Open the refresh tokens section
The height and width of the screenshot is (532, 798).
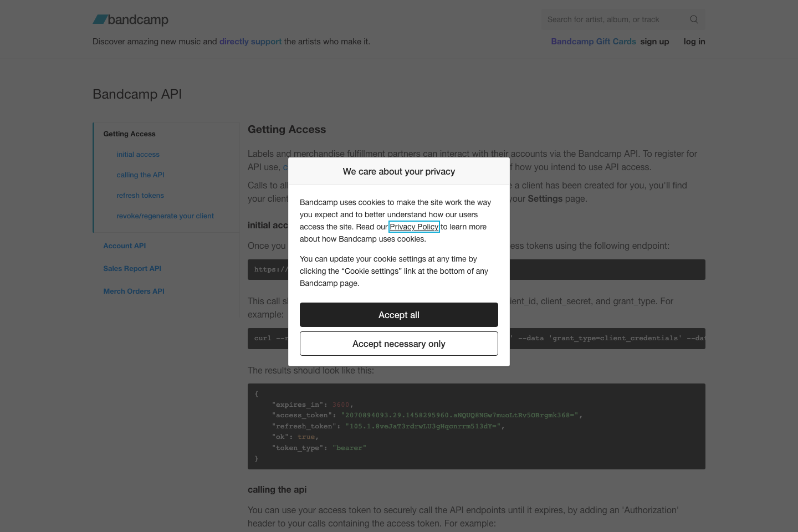point(140,195)
